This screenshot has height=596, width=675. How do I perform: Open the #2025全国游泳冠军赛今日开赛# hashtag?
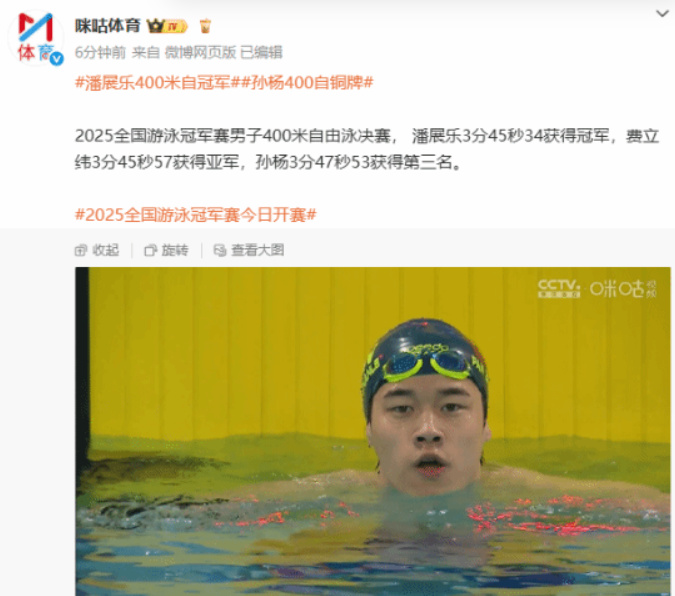coord(196,214)
